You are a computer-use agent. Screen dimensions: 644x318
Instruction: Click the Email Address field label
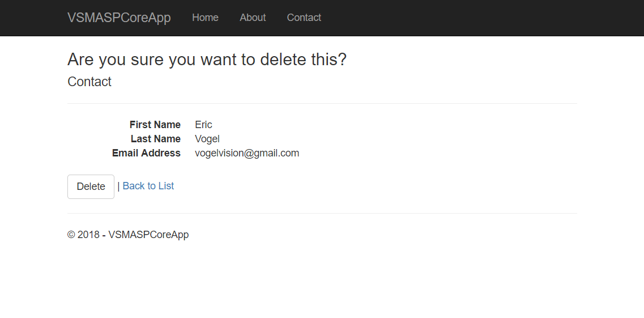[x=146, y=153]
